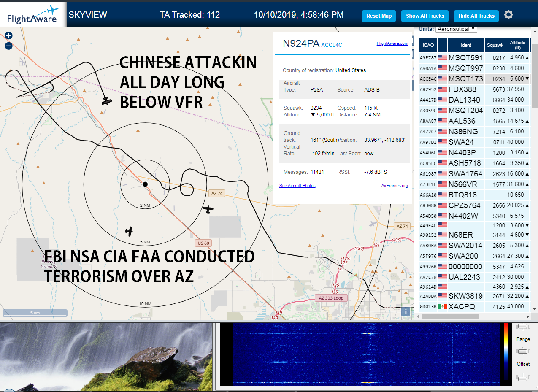538x392 pixels.
Task: Click the aircraft table's horizontal scrollbar thumb
Action: tap(450, 316)
